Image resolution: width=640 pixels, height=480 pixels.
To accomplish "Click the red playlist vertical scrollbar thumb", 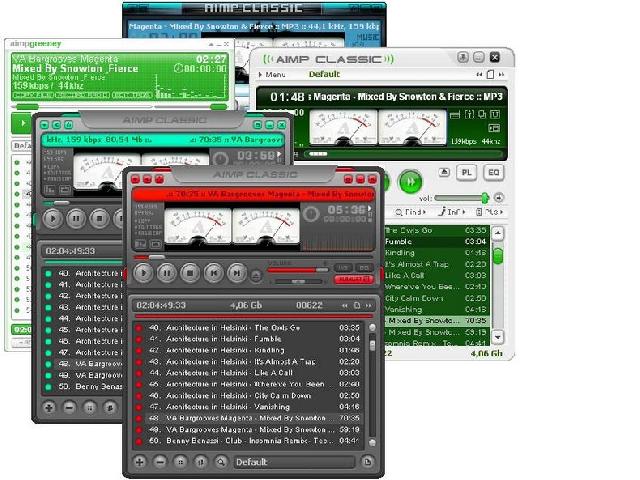I will (372, 345).
